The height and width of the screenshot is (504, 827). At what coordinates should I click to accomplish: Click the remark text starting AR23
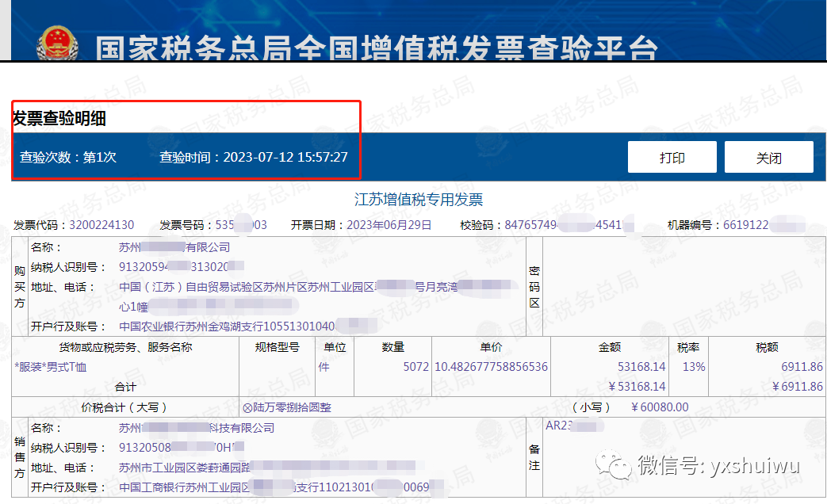(574, 426)
